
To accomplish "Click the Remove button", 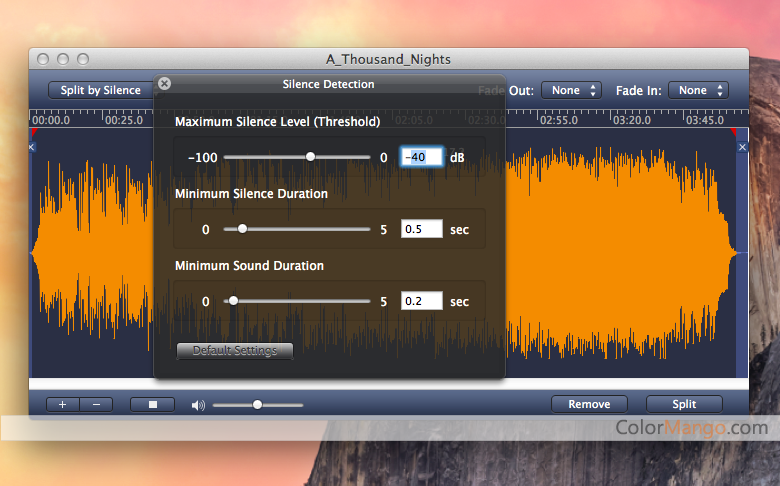I will coord(589,404).
